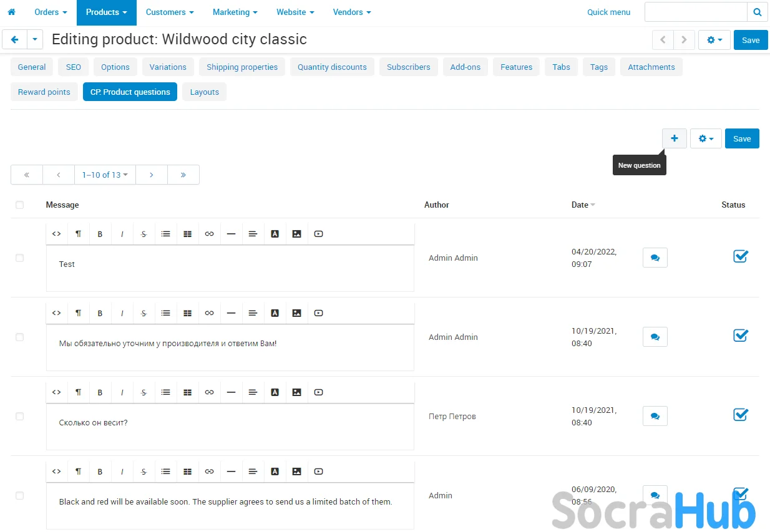The image size is (770, 532).
Task: Insert link in the Test message editor
Action: coord(209,235)
